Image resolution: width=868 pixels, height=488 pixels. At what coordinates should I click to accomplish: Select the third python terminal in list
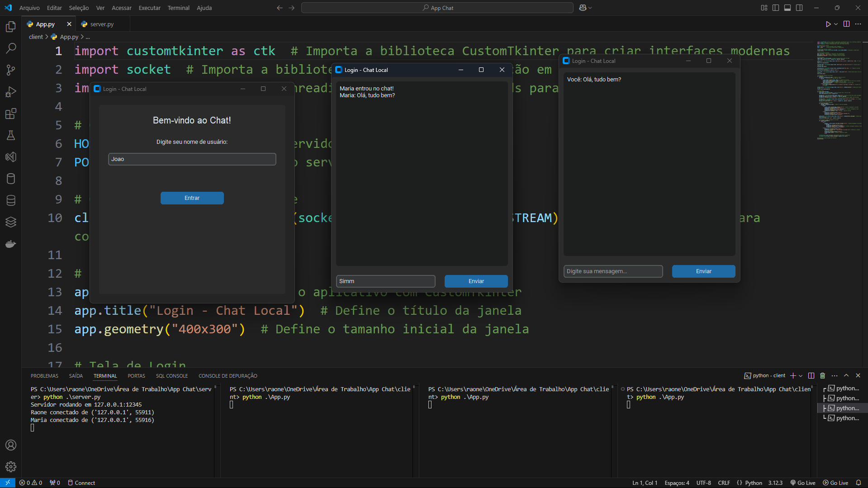[x=843, y=408]
